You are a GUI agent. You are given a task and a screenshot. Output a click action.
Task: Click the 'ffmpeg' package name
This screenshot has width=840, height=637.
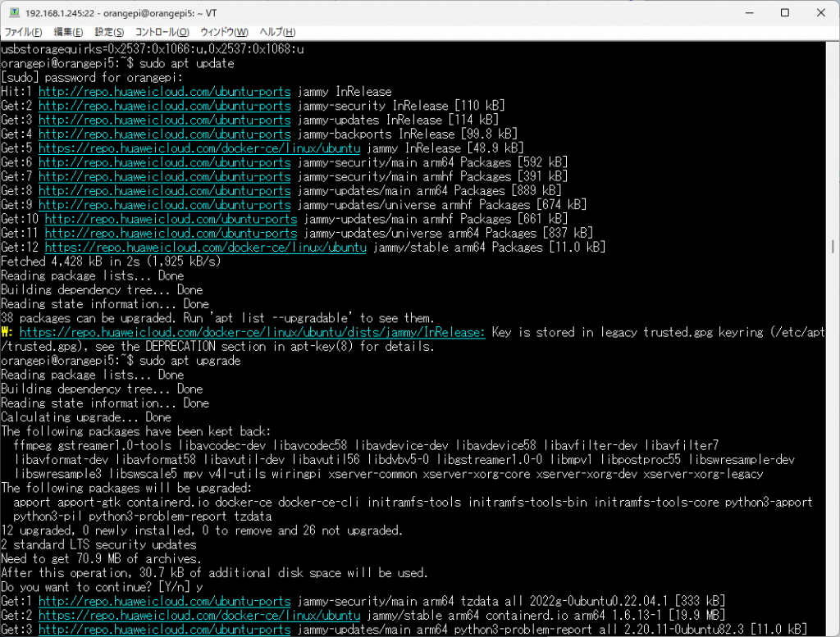click(x=32, y=446)
